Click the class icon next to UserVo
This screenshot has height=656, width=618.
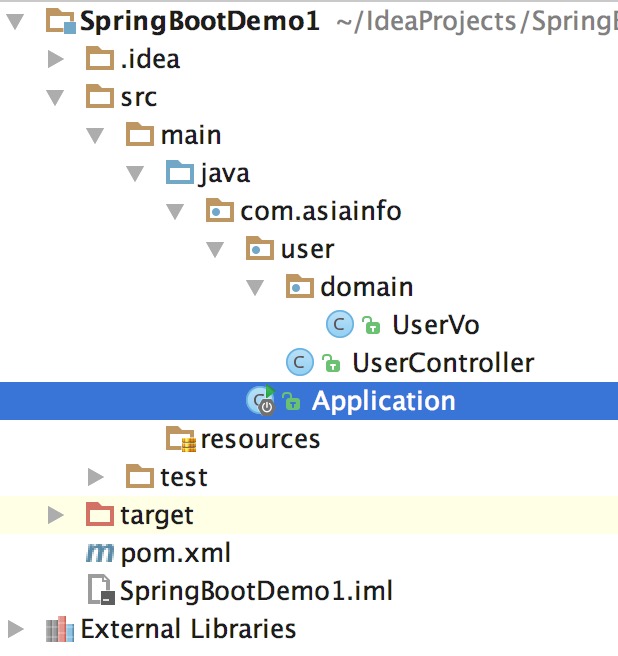(x=339, y=324)
